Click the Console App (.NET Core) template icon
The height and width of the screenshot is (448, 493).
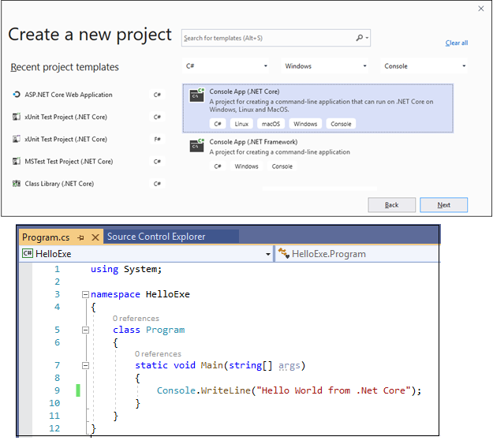pos(197,95)
